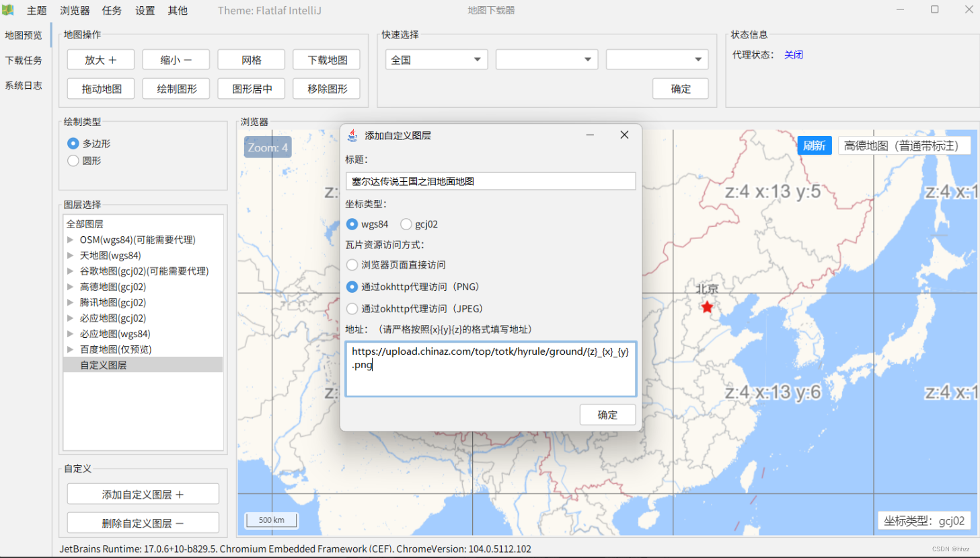This screenshot has height=558, width=980.
Task: Click the 高德地图（普通带标注）map label
Action: (904, 145)
